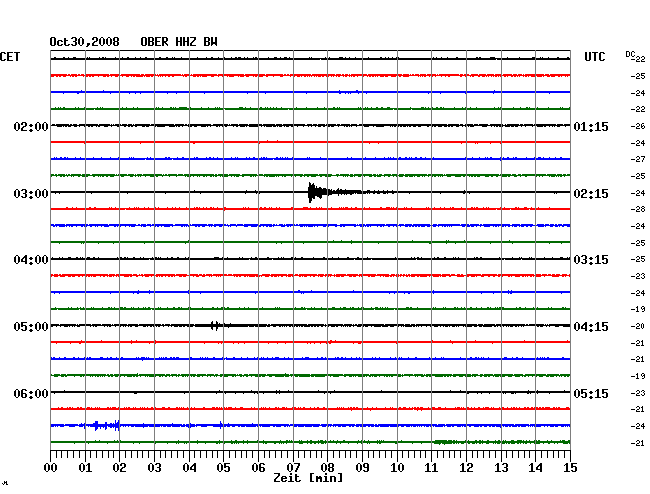Image resolution: width=650 pixels, height=494 pixels.
Task: Select minute 01 on the time axis
Action: coord(85,467)
